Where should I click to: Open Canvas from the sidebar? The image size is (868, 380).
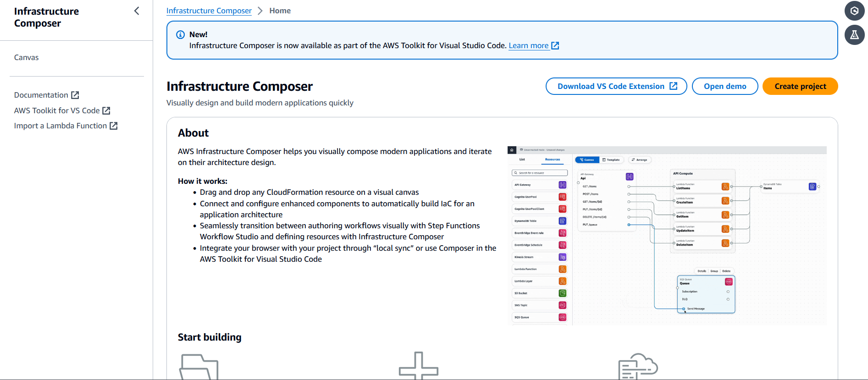[x=26, y=57]
